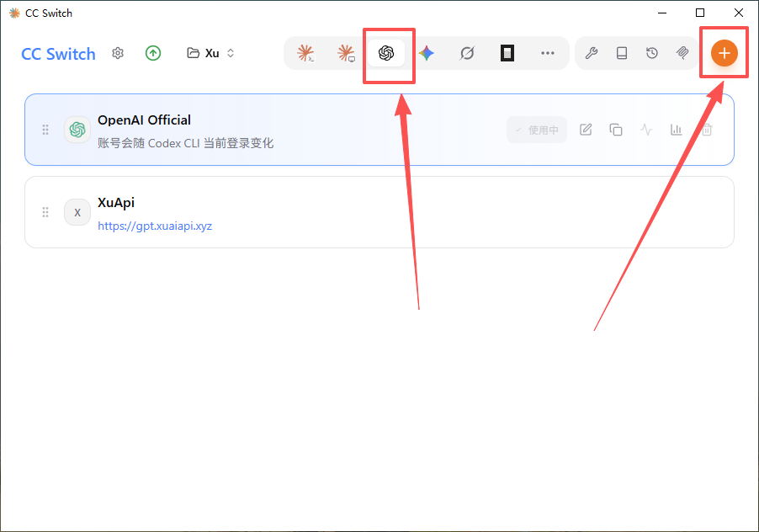Duplicate the OpenAI Official provider
Viewport: 759px width, 532px height.
tap(616, 130)
